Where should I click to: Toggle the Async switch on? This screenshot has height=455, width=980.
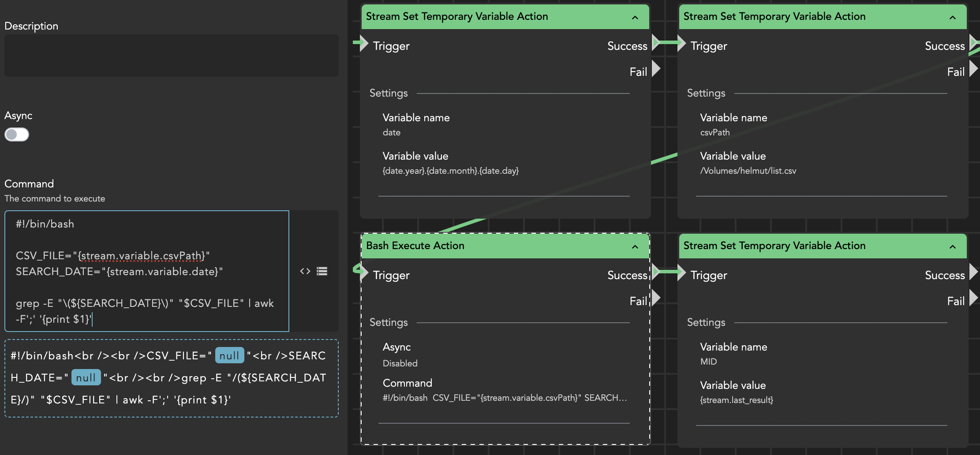pos(17,134)
